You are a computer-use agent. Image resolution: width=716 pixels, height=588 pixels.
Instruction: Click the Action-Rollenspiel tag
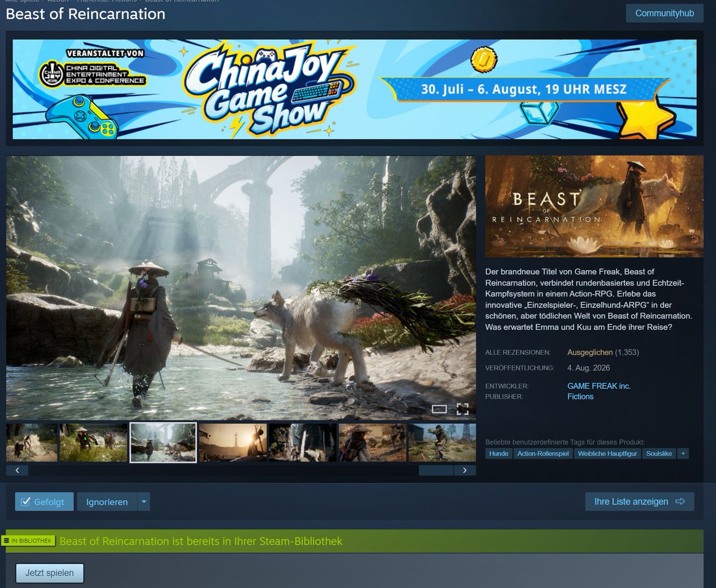tap(543, 454)
